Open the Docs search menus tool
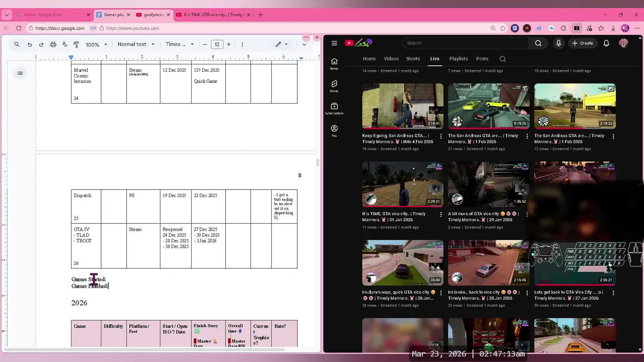The width and height of the screenshot is (644, 362). point(17,44)
